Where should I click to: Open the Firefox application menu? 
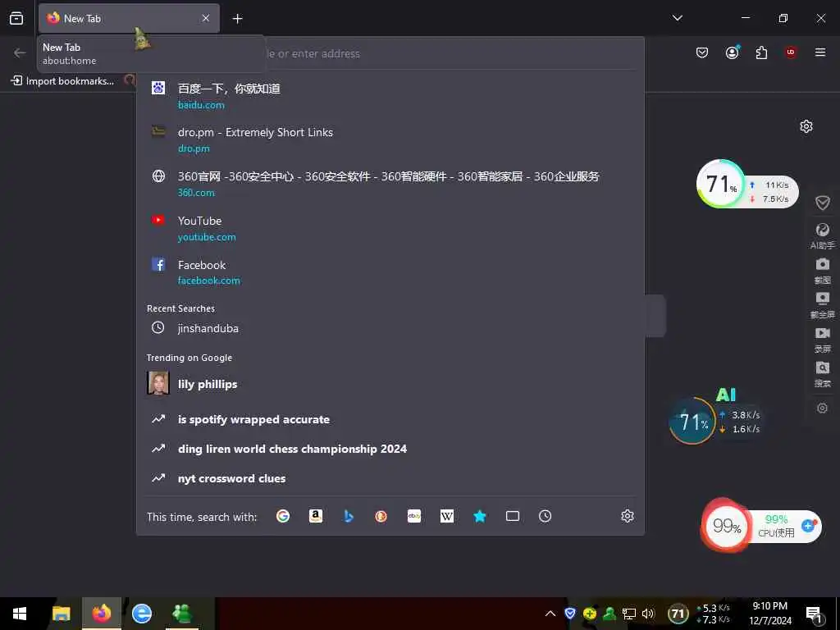click(820, 52)
